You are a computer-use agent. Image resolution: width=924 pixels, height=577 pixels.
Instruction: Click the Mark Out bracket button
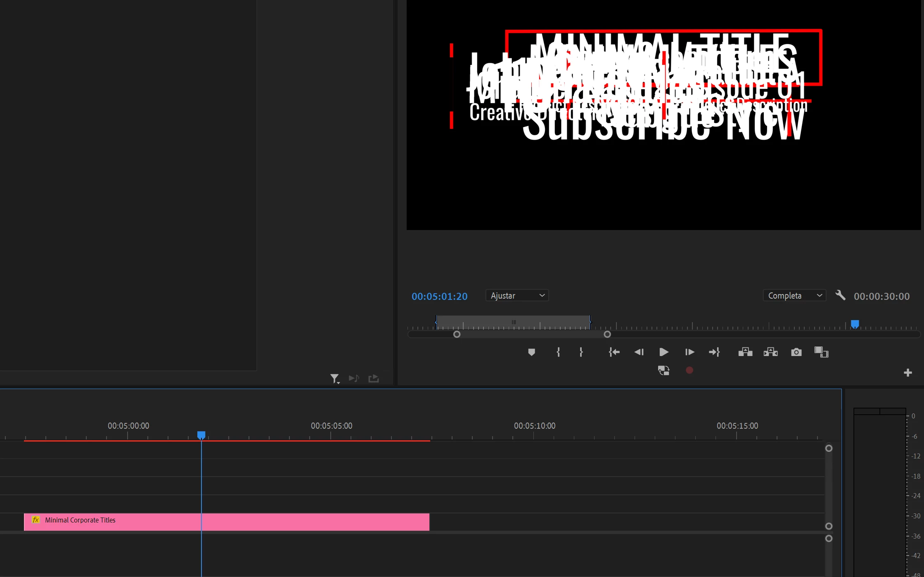pyautogui.click(x=581, y=352)
